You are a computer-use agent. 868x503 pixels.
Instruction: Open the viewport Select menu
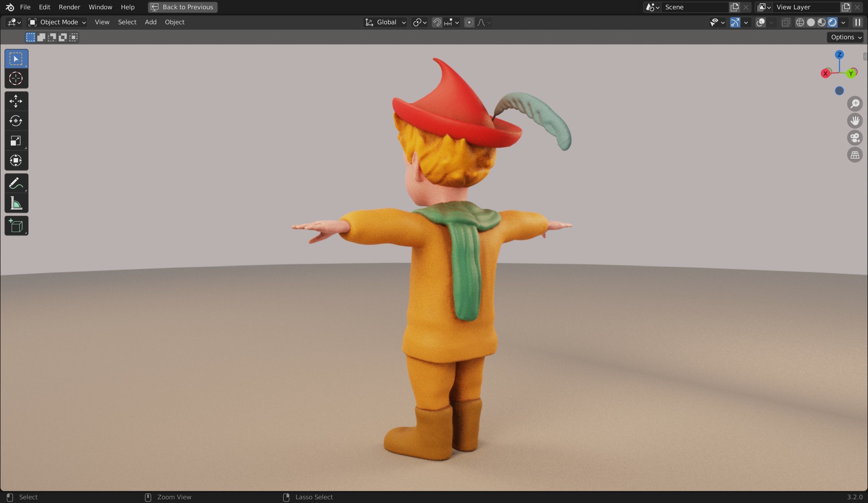pyautogui.click(x=127, y=22)
